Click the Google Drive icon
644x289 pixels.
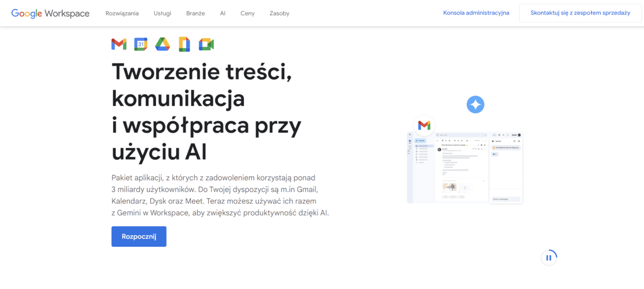point(163,44)
